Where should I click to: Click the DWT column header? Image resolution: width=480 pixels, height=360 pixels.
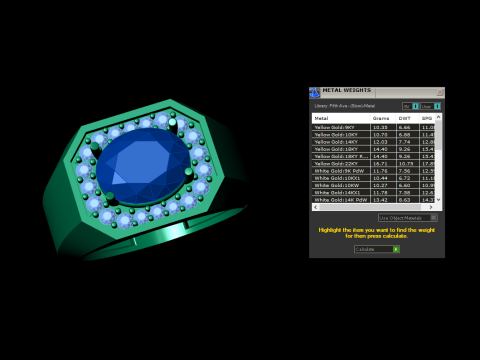407,118
